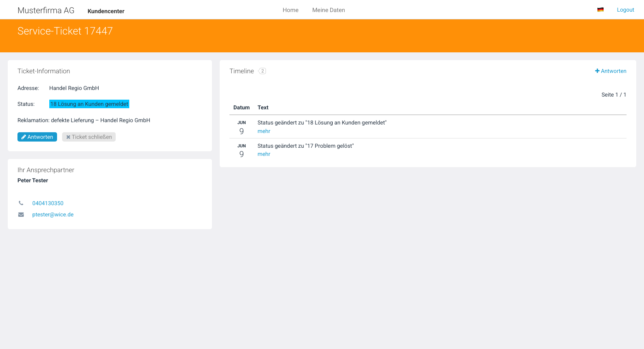Click the Ticket-Information panel heading
The image size is (644, 349).
coord(44,71)
